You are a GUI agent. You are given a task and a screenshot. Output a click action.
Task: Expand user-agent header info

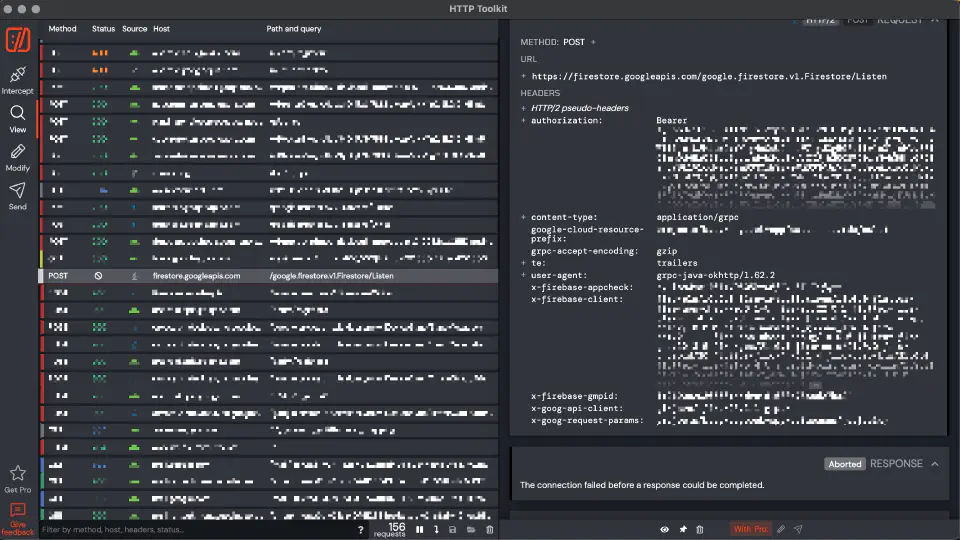coord(523,276)
